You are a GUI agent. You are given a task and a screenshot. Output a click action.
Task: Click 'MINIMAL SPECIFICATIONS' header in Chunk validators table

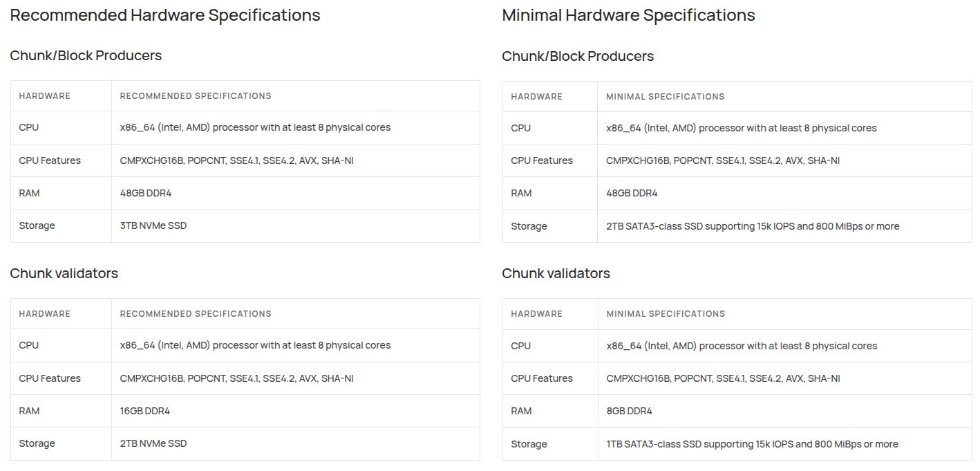[x=666, y=314]
